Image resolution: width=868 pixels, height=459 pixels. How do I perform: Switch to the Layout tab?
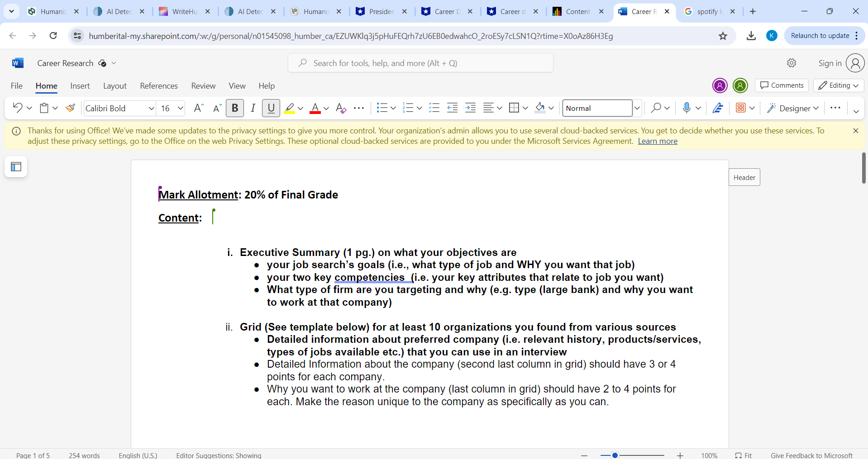point(115,86)
